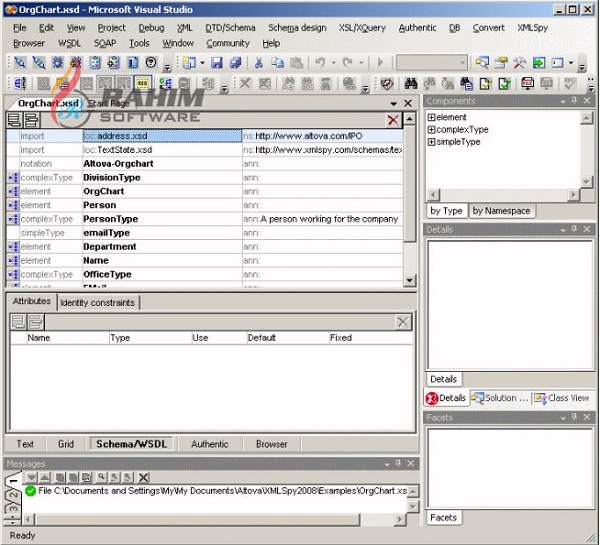Switch to the Text view button
Screen dimensions: 600x545
click(25, 444)
